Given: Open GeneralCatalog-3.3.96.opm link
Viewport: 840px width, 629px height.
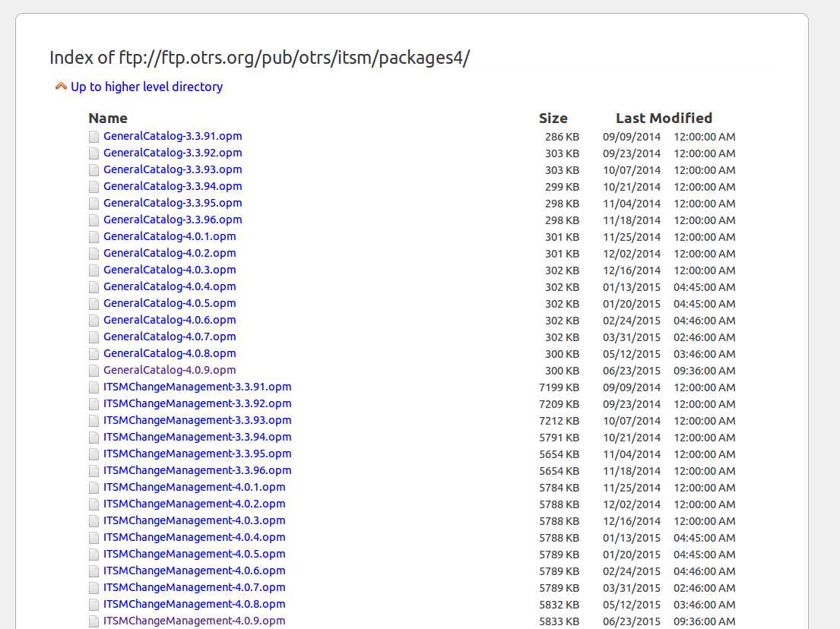Looking at the screenshot, I should click(173, 220).
